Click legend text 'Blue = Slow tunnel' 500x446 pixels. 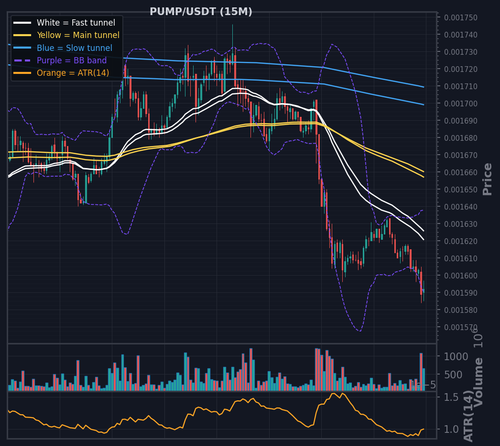74,48
